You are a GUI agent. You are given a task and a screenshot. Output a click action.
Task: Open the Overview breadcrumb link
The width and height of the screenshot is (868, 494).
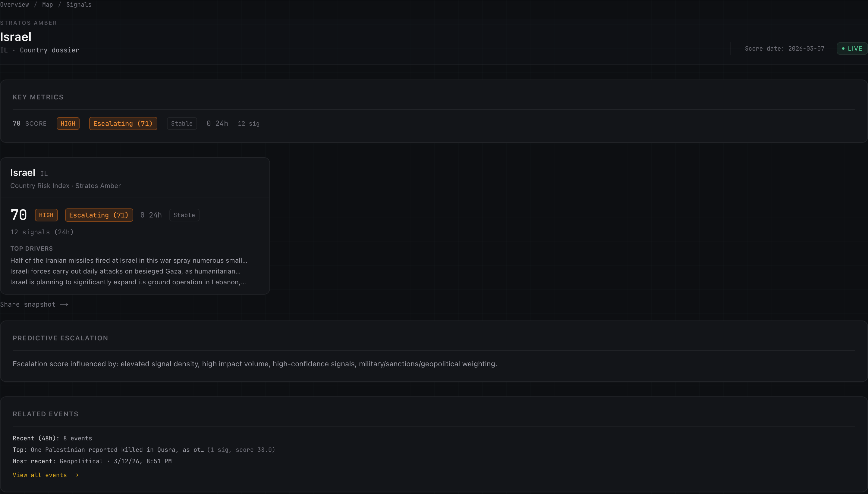14,5
